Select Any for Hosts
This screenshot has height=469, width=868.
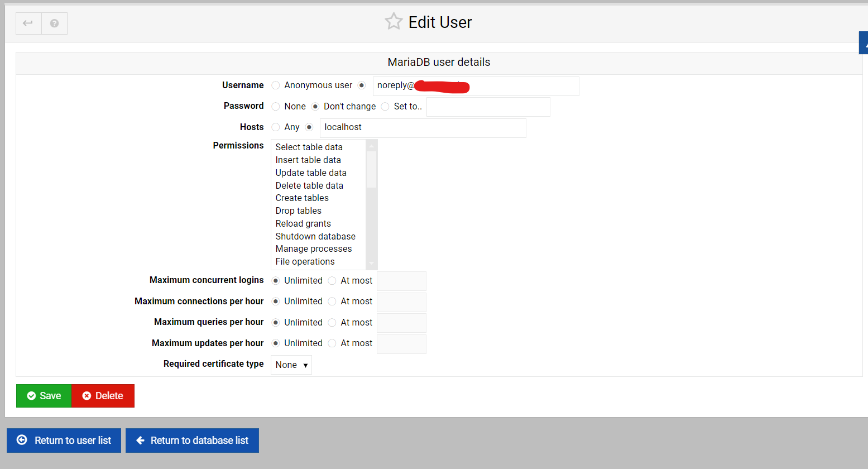click(276, 127)
